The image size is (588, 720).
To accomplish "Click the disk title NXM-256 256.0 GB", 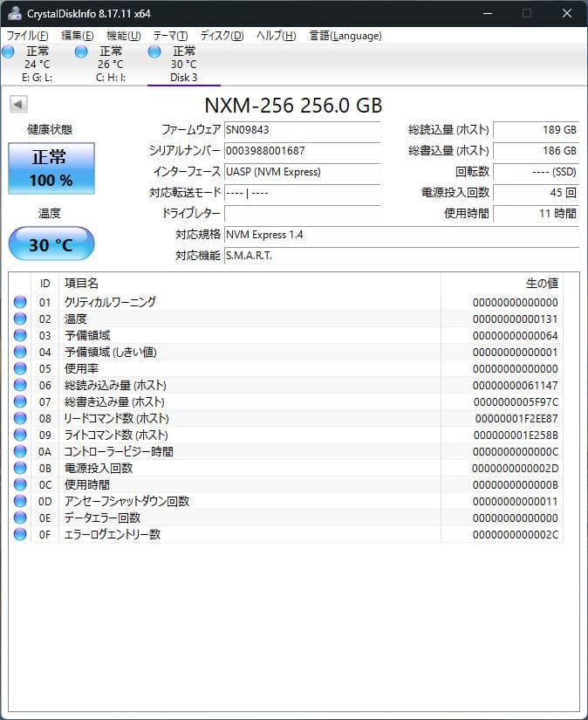I will tap(293, 105).
